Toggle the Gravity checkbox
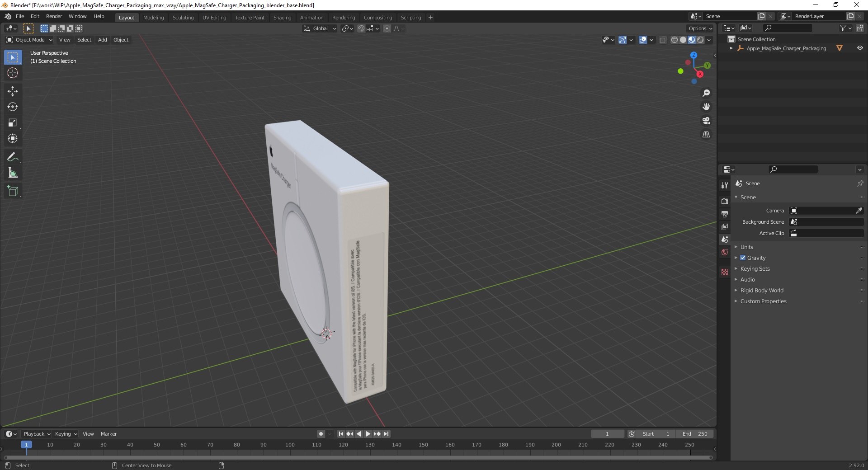The height and width of the screenshot is (470, 868). 743,258
